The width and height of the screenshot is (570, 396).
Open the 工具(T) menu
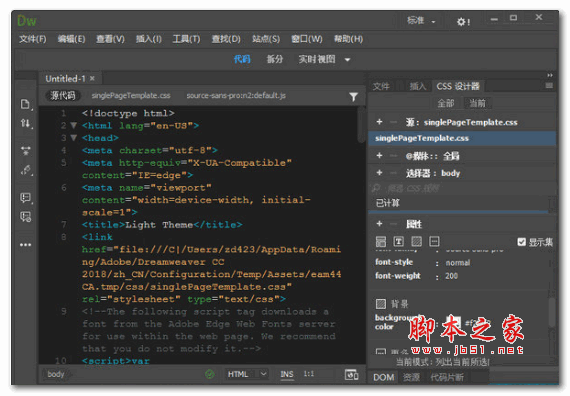(x=186, y=39)
